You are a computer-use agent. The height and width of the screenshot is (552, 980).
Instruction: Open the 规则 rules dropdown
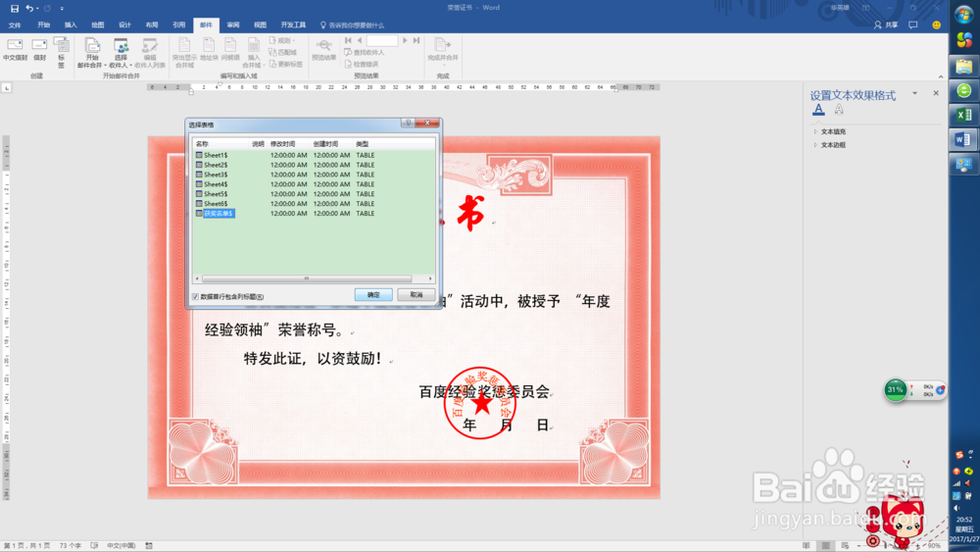(282, 40)
